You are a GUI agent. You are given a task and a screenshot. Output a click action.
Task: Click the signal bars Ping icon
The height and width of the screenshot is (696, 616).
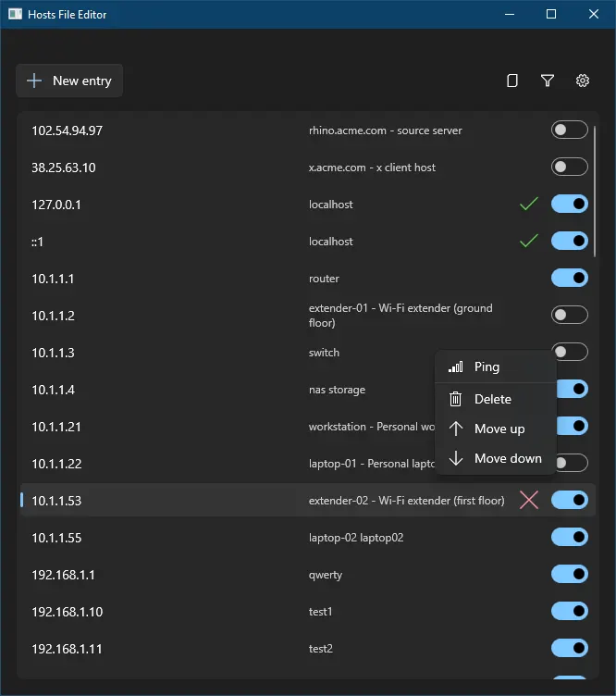coord(455,367)
